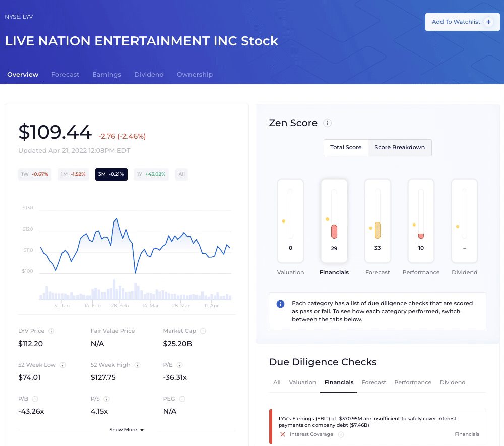The height and width of the screenshot is (446, 504).
Task: Show Dividend due diligence checks
Action: (453, 382)
